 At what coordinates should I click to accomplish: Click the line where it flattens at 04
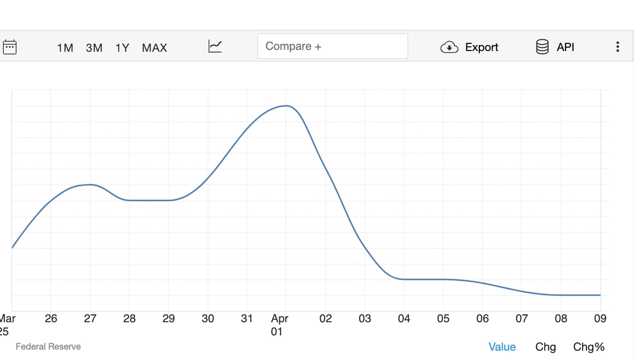[404, 279]
